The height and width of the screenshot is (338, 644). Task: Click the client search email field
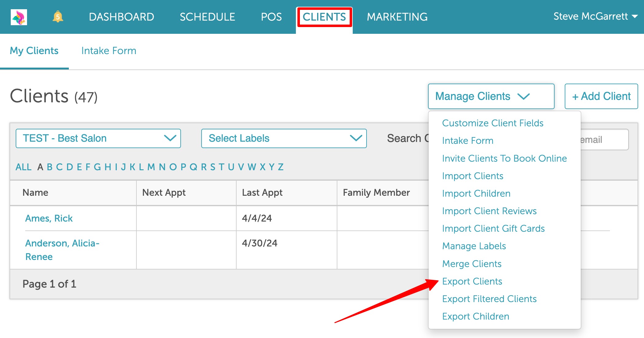[603, 140]
